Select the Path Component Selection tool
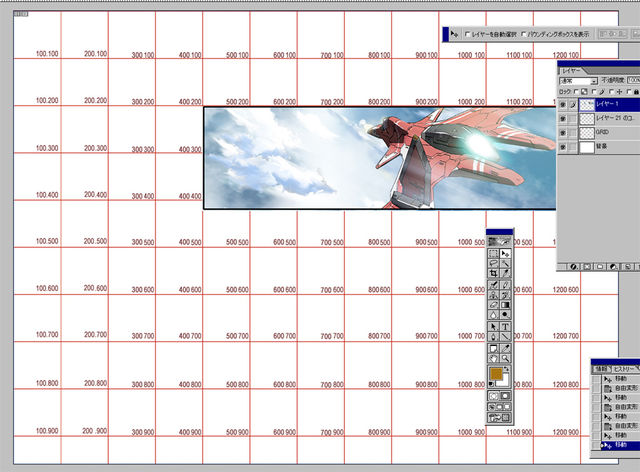Screen dimensions: 640x472 coord(493,327)
